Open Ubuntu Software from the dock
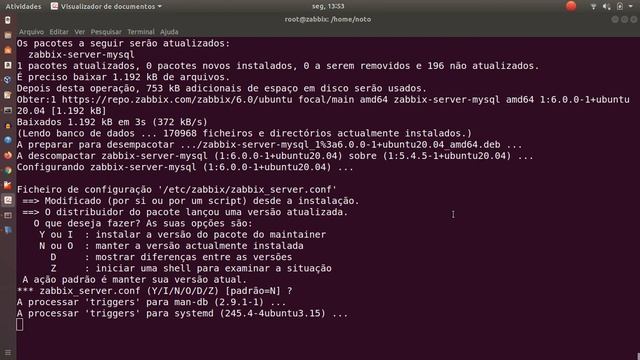Image resolution: width=640 pixels, height=360 pixels. click(x=8, y=50)
